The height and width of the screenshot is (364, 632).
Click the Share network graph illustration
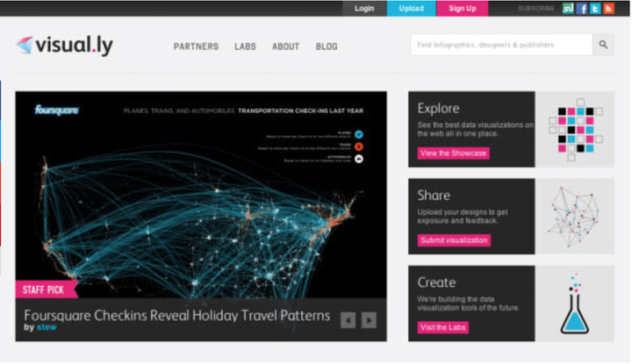[574, 217]
